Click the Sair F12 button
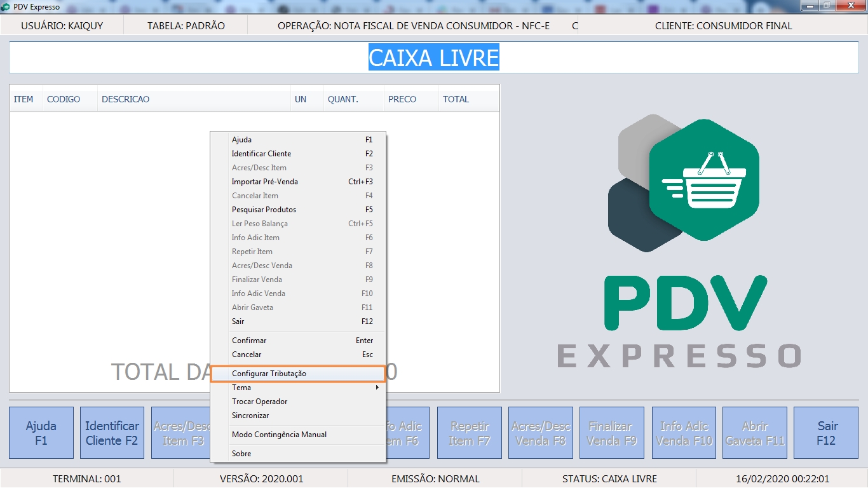Viewport: 868px width, 488px height. pyautogui.click(x=826, y=433)
